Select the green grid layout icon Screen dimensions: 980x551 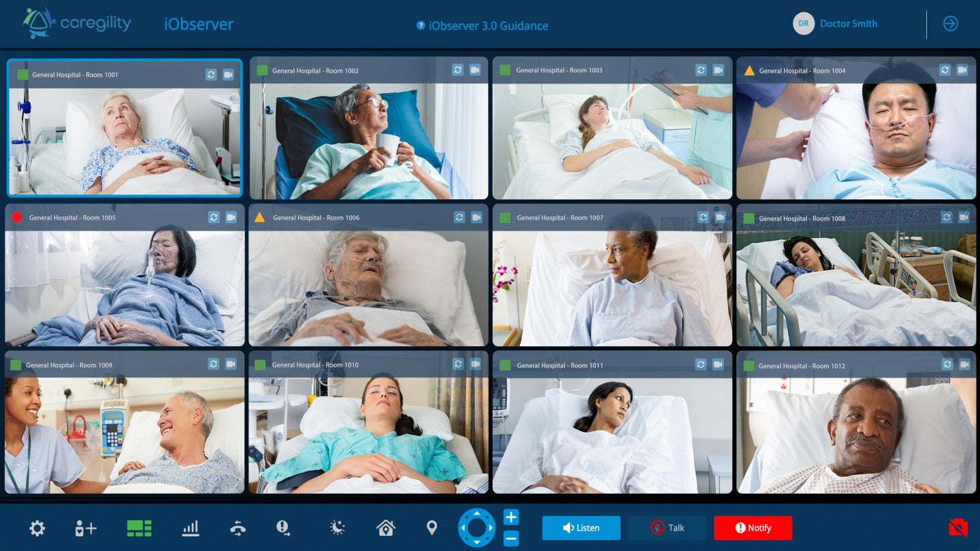139,528
